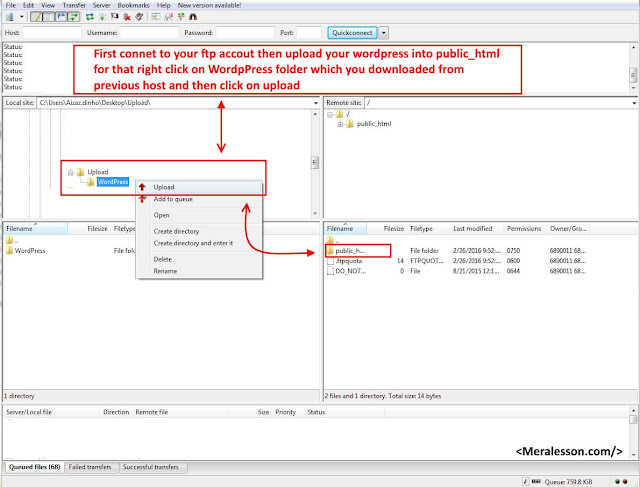Refresh the file and folder lists
The image size is (640, 487).
coord(90,17)
